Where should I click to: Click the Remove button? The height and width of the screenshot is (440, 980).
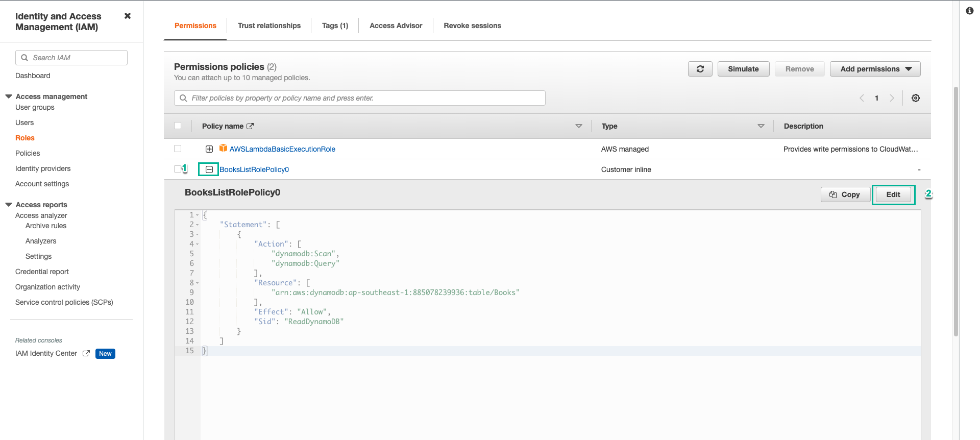(x=799, y=69)
